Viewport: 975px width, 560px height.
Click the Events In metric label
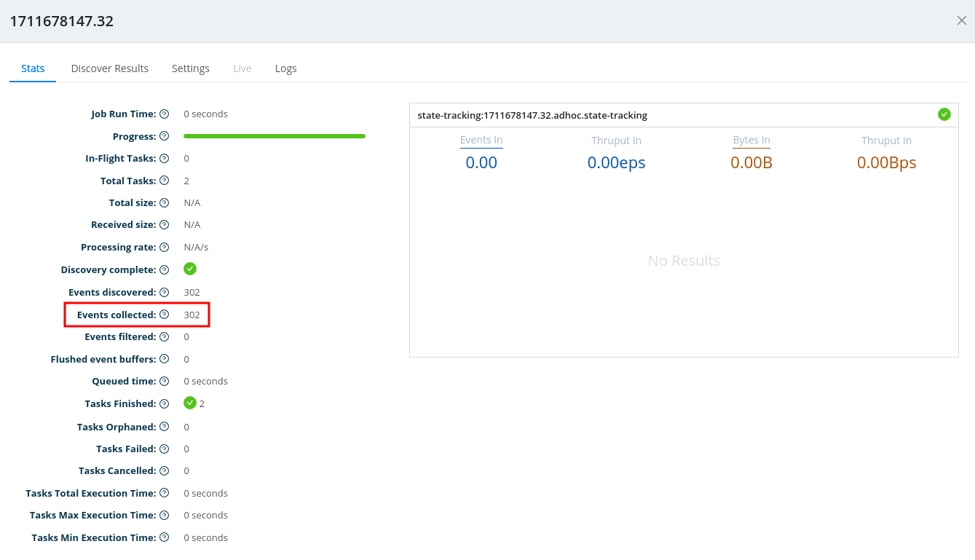[x=481, y=141]
